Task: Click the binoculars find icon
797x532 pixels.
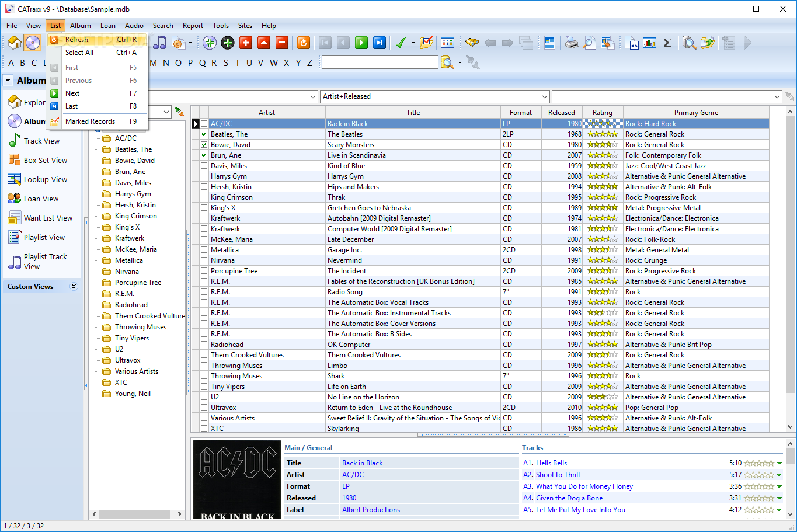Action: (x=472, y=43)
